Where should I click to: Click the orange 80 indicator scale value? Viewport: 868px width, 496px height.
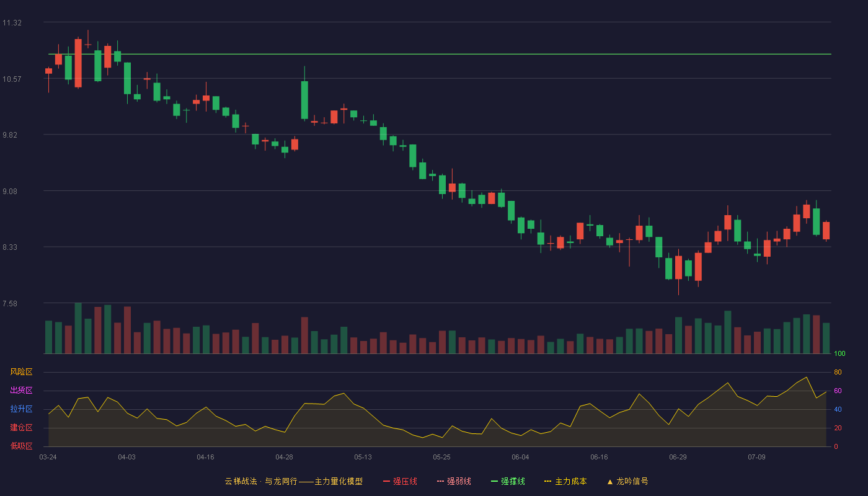coord(838,372)
